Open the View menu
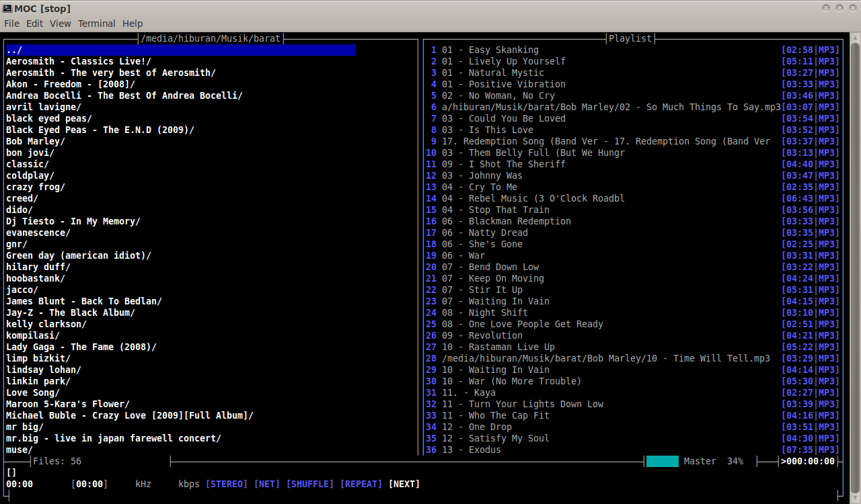This screenshot has width=861, height=504. click(x=60, y=23)
